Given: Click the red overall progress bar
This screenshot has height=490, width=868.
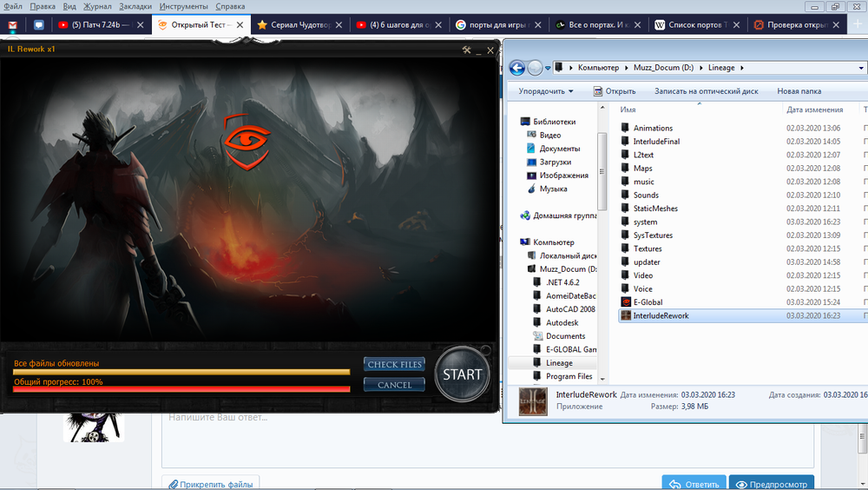Looking at the screenshot, I should click(181, 389).
